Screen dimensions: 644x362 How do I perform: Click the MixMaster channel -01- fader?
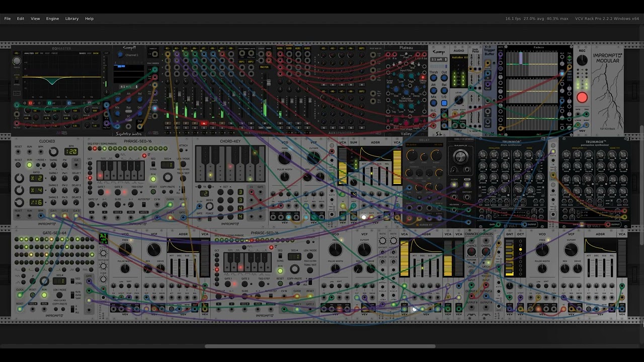(x=170, y=95)
